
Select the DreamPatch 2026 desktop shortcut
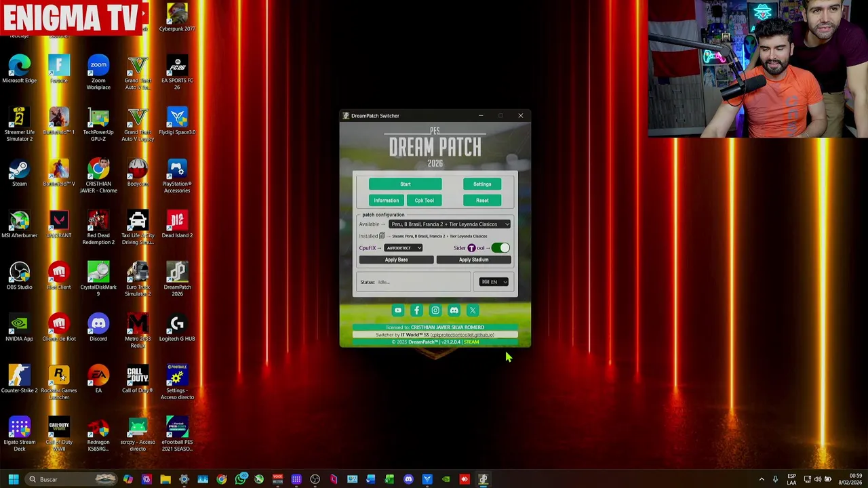click(177, 279)
